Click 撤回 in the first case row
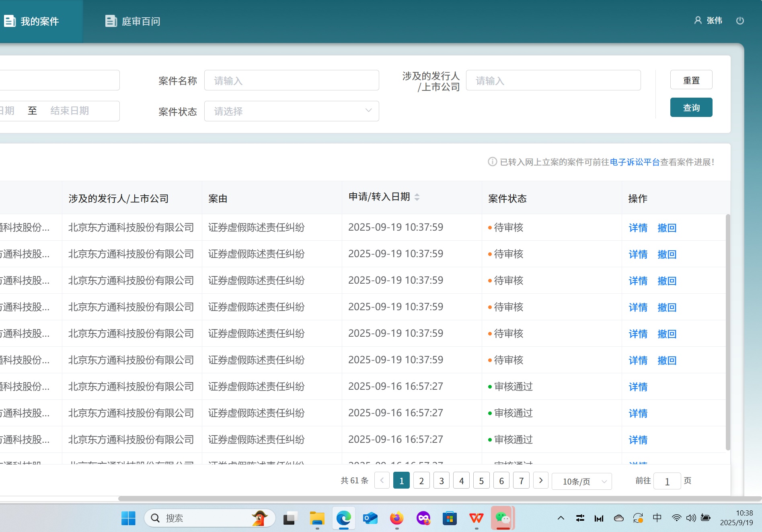The height and width of the screenshot is (532, 762). [667, 228]
